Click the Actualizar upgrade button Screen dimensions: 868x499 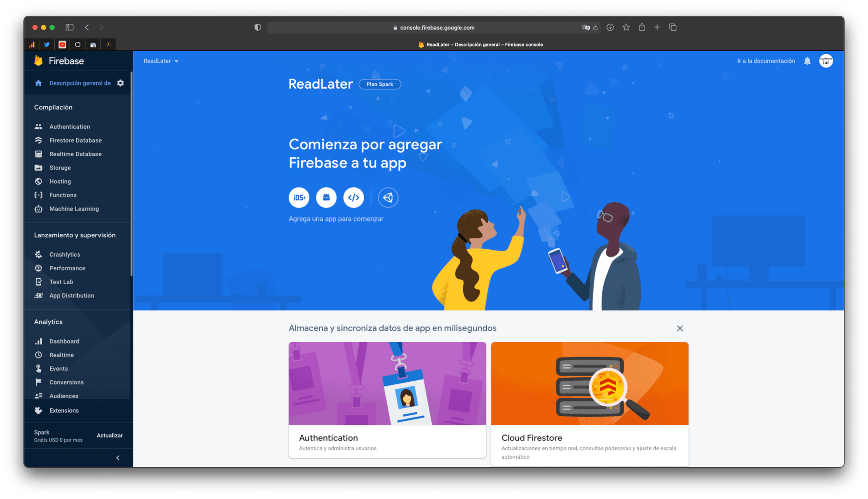(110, 435)
